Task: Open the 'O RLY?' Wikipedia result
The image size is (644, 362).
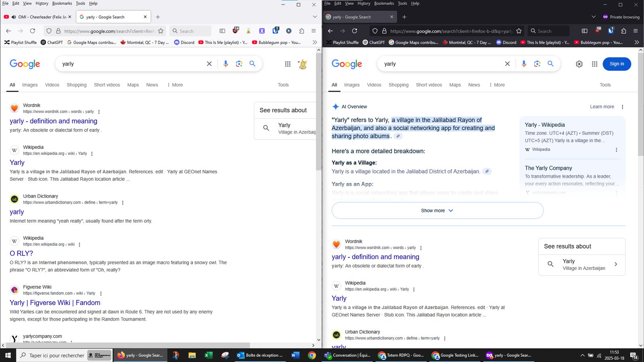Action: point(21,253)
